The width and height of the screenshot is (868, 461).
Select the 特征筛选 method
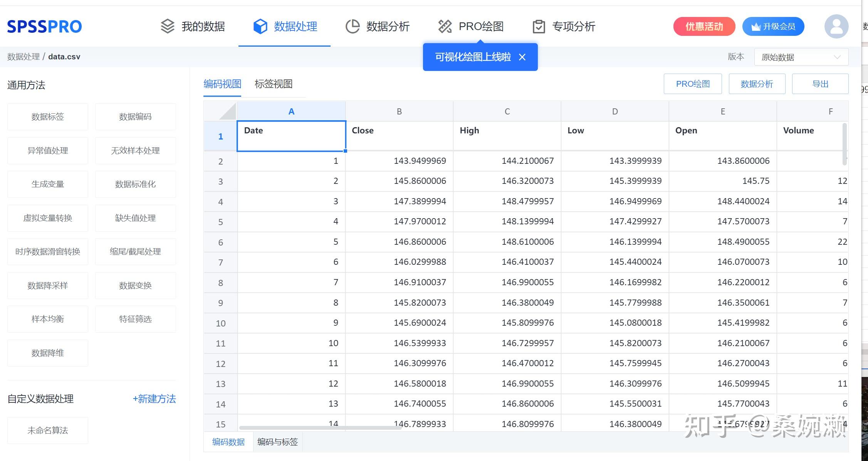tap(135, 319)
